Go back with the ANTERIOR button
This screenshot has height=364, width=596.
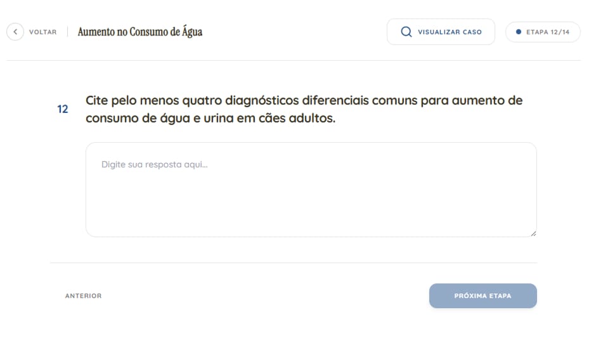point(83,296)
